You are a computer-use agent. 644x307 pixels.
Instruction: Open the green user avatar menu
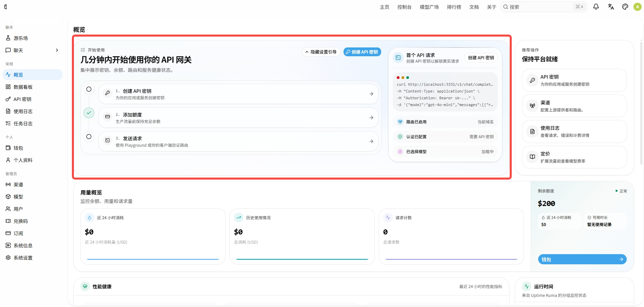(x=637, y=7)
